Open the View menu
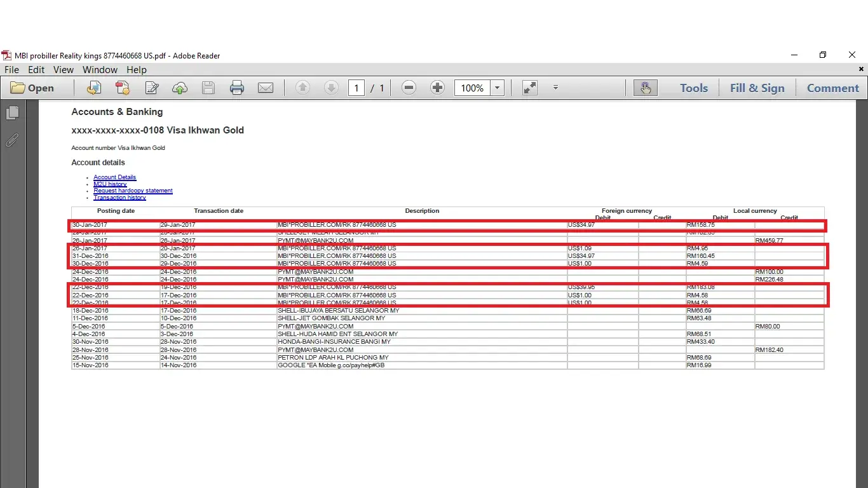868x488 pixels. pos(64,70)
